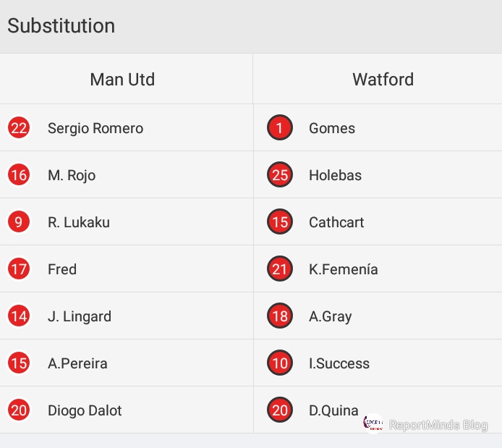Screen dimensions: 502x448
Task: Open J. Lingard player name
Action: tap(80, 316)
